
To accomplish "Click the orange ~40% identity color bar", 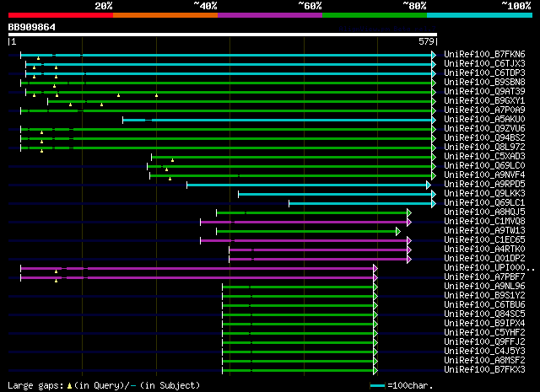I will tap(165, 15).
